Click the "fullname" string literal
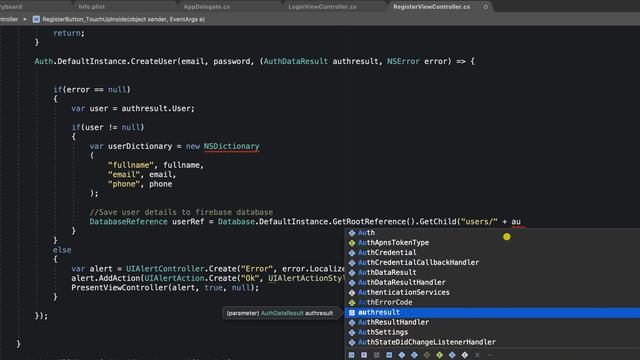Image resolution: width=640 pixels, height=360 pixels. click(x=131, y=165)
